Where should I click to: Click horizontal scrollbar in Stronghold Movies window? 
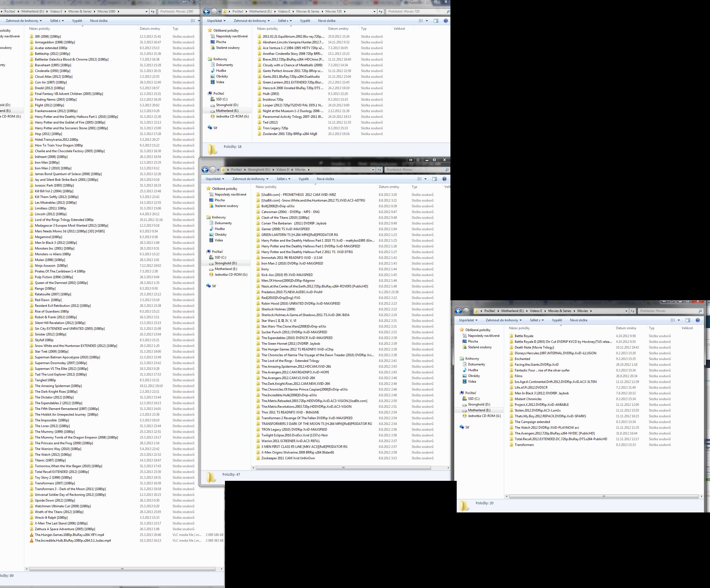[344, 468]
